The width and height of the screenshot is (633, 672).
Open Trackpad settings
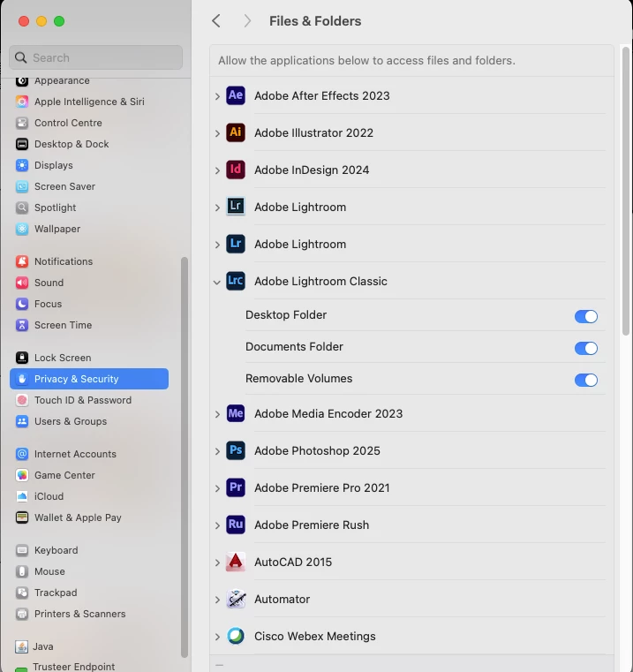[89, 593]
